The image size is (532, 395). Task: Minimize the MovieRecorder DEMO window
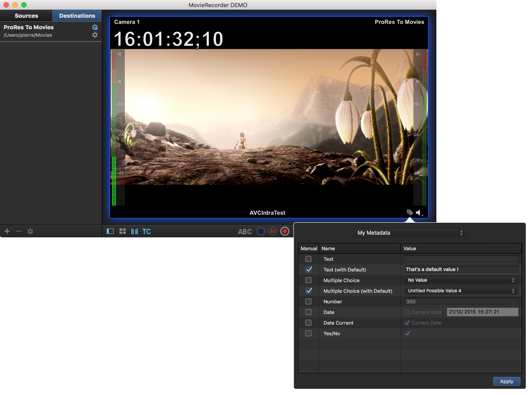pos(15,5)
